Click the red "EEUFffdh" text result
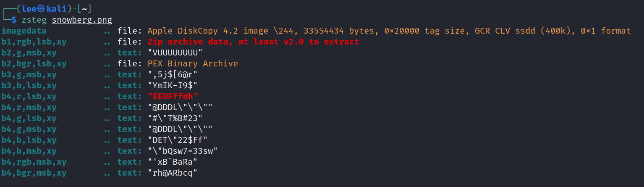This screenshot has width=644, height=187. [x=173, y=96]
